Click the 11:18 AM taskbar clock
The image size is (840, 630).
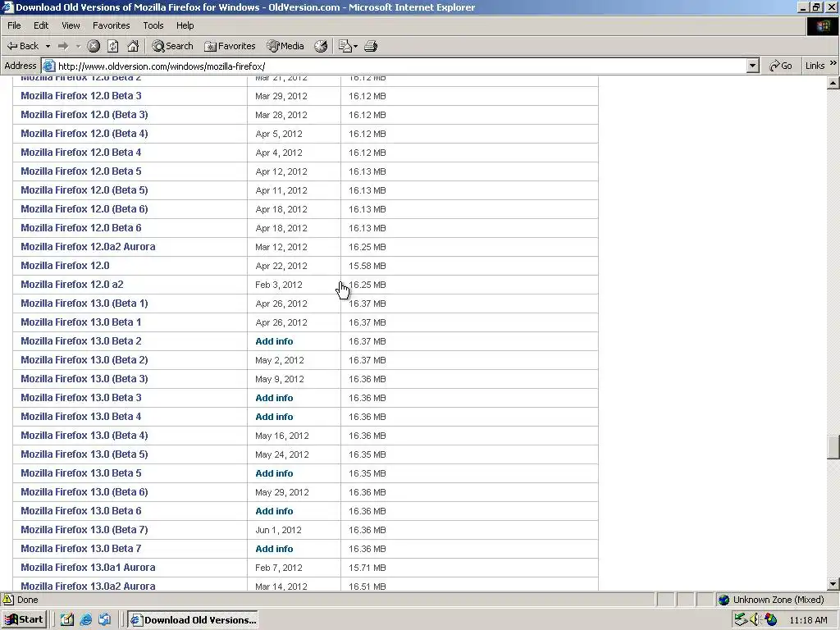click(808, 620)
